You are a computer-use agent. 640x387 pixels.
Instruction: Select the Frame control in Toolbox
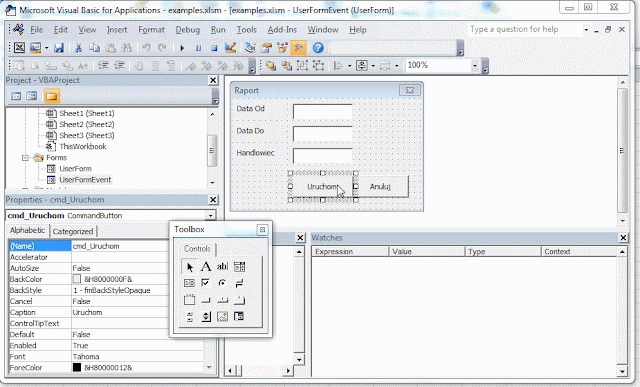[x=189, y=299]
